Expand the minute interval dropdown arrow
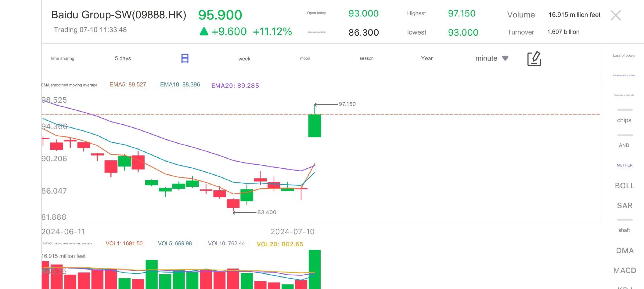Viewport: 644px width, 289px height. (x=505, y=58)
